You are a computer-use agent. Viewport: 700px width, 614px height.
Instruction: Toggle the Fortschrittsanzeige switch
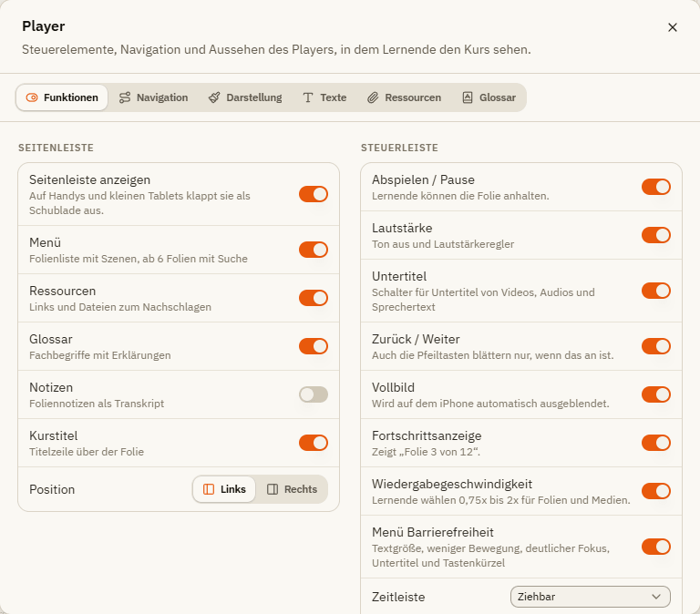[656, 443]
